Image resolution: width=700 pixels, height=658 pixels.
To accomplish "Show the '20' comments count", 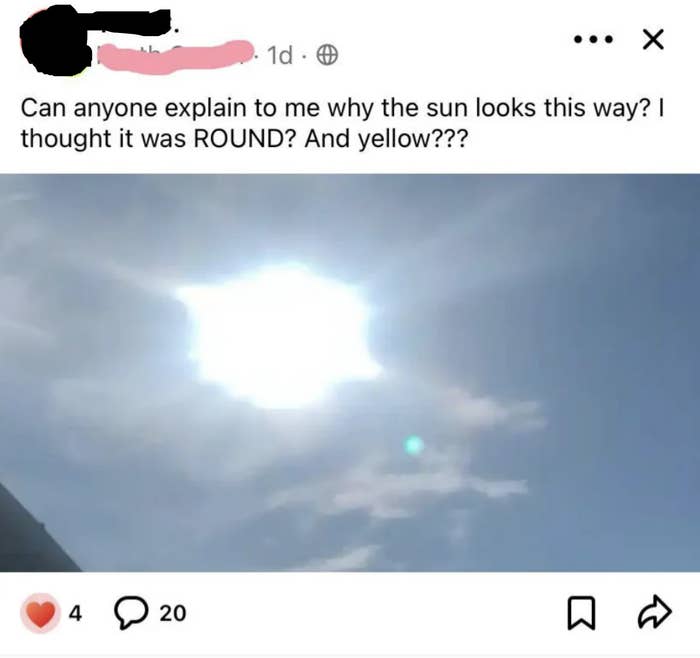I will click(x=173, y=613).
